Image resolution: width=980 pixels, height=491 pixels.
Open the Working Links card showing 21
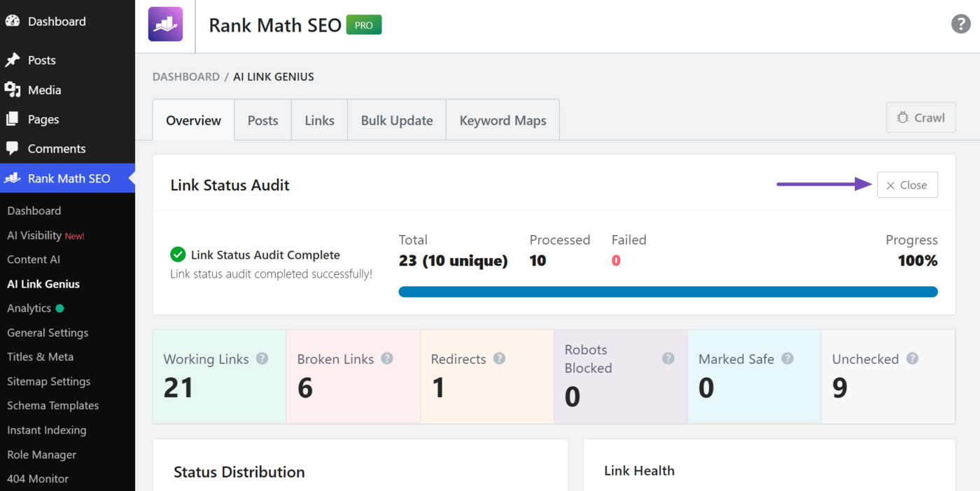click(x=220, y=377)
